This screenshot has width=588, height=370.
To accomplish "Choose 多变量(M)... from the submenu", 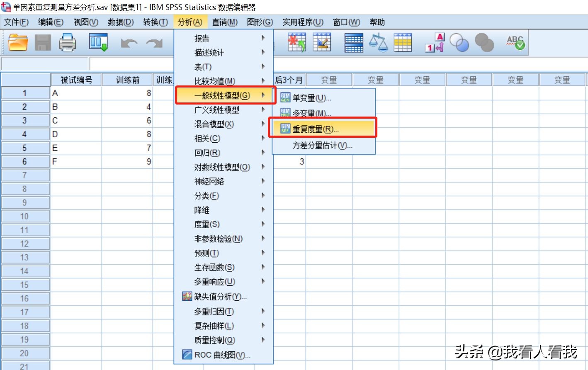I will pyautogui.click(x=324, y=113).
